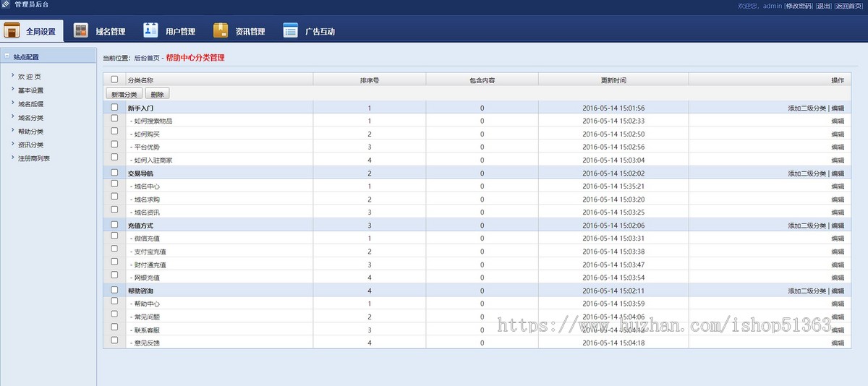Click 添加二级分类 in the 帮助咨询 row
This screenshot has width=868, height=386.
pyautogui.click(x=807, y=291)
